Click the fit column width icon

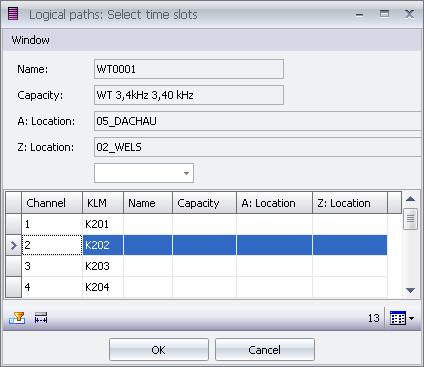(41, 318)
